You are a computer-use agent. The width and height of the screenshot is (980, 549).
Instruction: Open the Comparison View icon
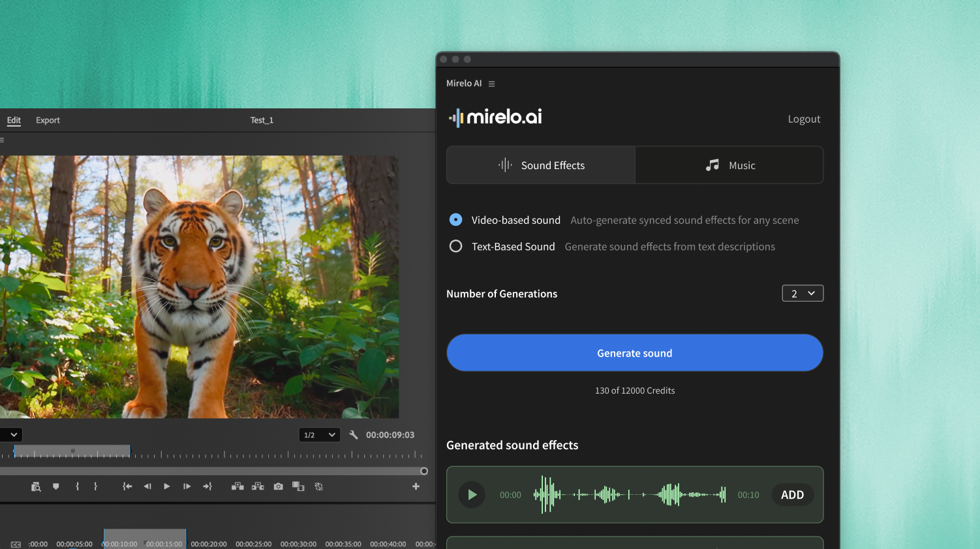pyautogui.click(x=298, y=486)
